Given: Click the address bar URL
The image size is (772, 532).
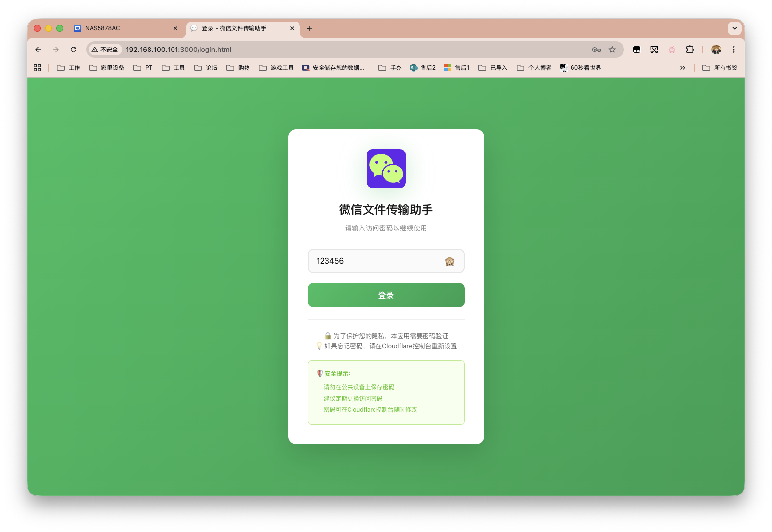Looking at the screenshot, I should coord(178,50).
